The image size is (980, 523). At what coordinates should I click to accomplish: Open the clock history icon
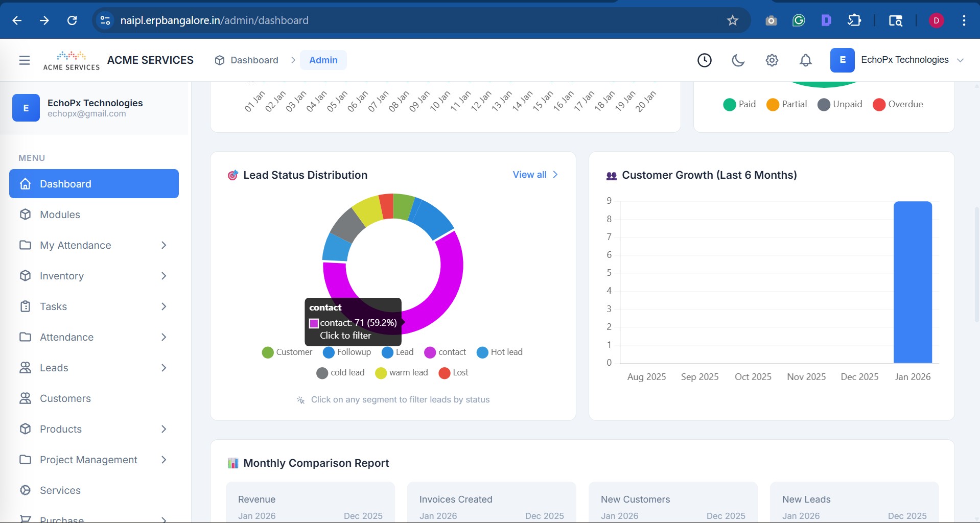click(704, 60)
